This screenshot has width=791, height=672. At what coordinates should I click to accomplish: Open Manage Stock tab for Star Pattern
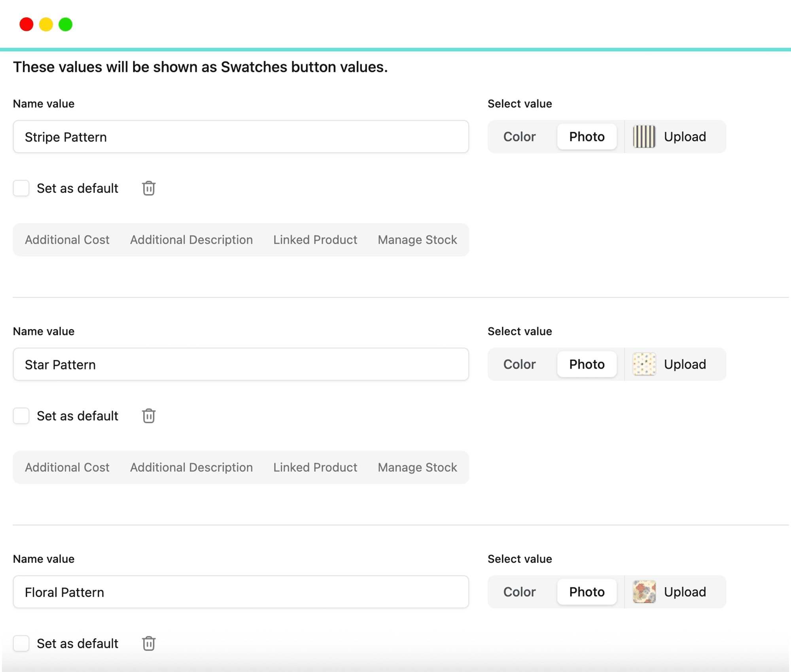pos(417,468)
